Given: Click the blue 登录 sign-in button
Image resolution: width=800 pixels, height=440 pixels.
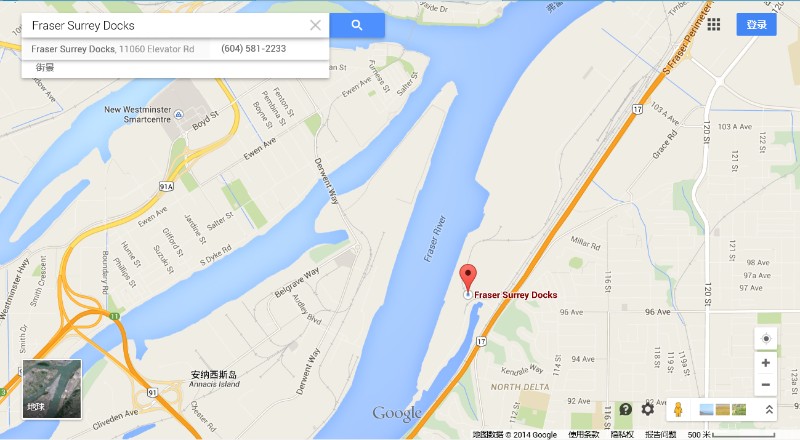Looking at the screenshot, I should click(x=756, y=25).
